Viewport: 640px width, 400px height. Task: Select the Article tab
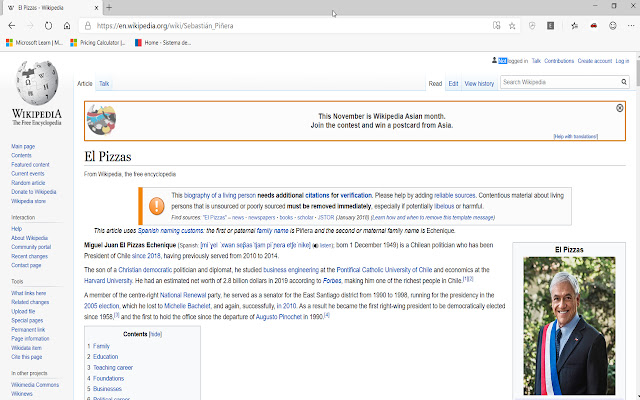(x=84, y=84)
